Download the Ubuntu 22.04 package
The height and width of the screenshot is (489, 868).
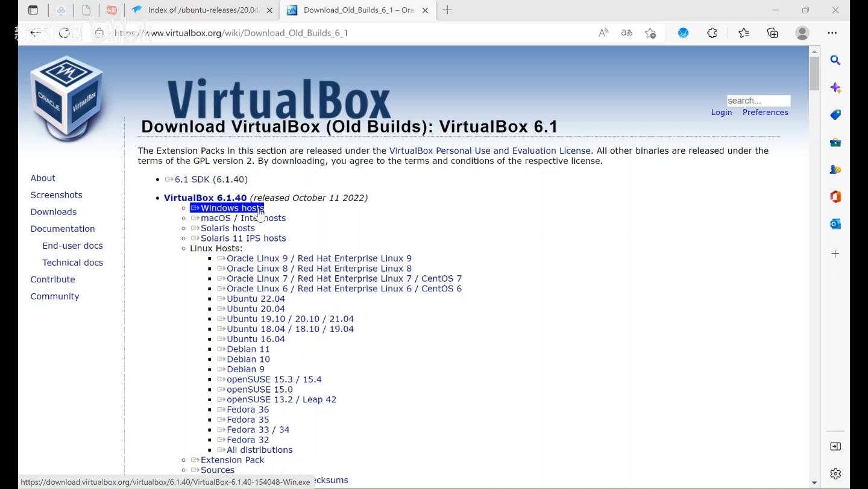pyautogui.click(x=251, y=299)
